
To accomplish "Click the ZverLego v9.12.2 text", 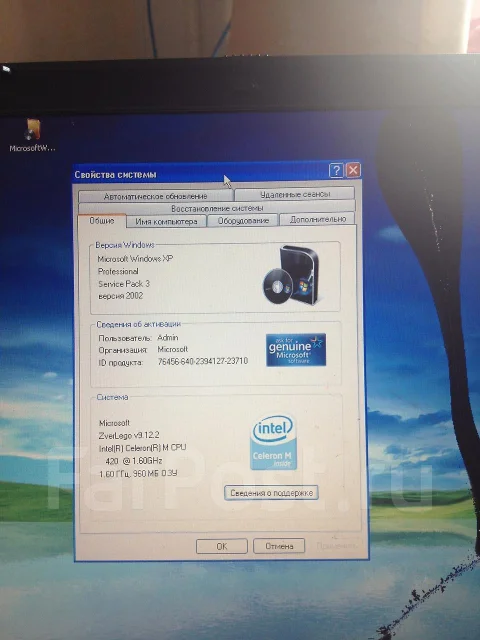I will coord(129,436).
